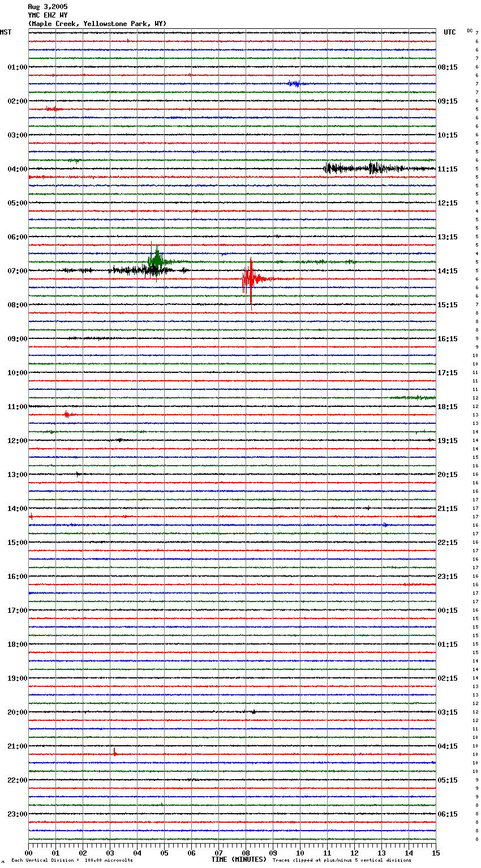Click the red spike just below the 21:00 trace
Screen dimensions: 481x868
114,753
